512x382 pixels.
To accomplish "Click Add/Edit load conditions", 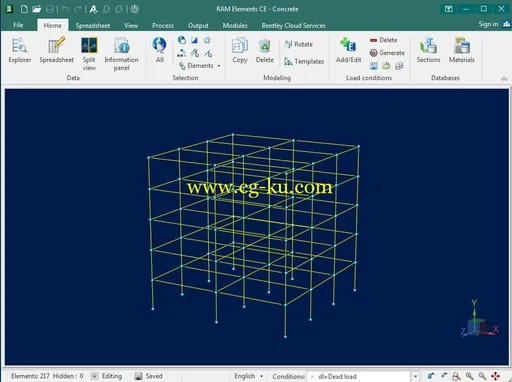I will tap(349, 50).
